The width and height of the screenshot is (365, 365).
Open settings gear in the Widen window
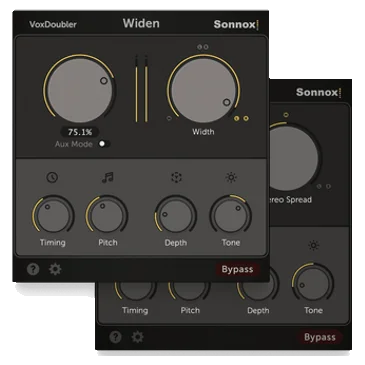55,269
